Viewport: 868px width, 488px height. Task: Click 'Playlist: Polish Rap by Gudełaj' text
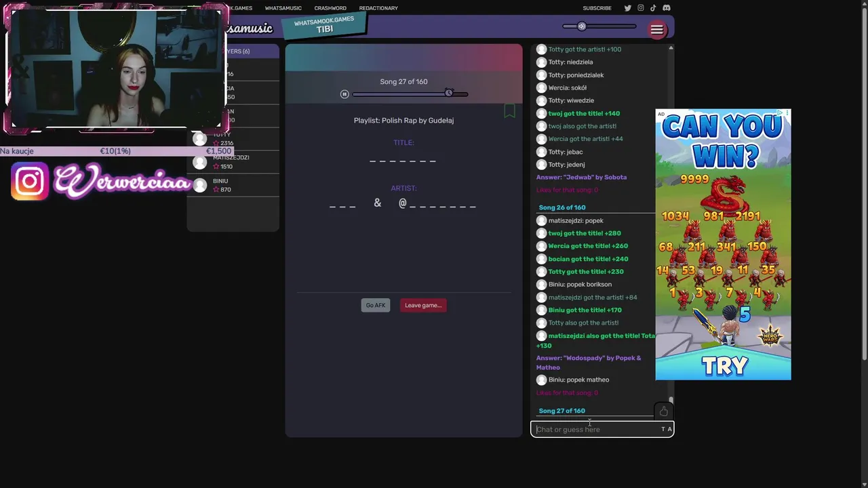(x=403, y=121)
